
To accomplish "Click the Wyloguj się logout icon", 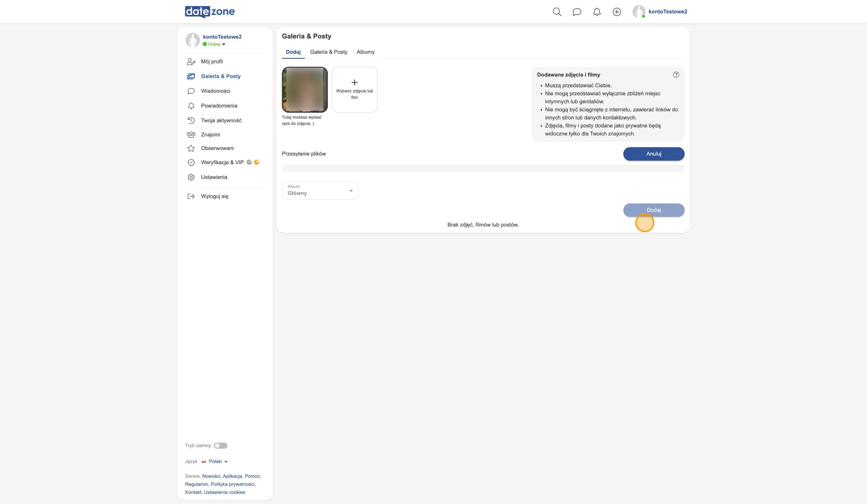I will pyautogui.click(x=191, y=196).
